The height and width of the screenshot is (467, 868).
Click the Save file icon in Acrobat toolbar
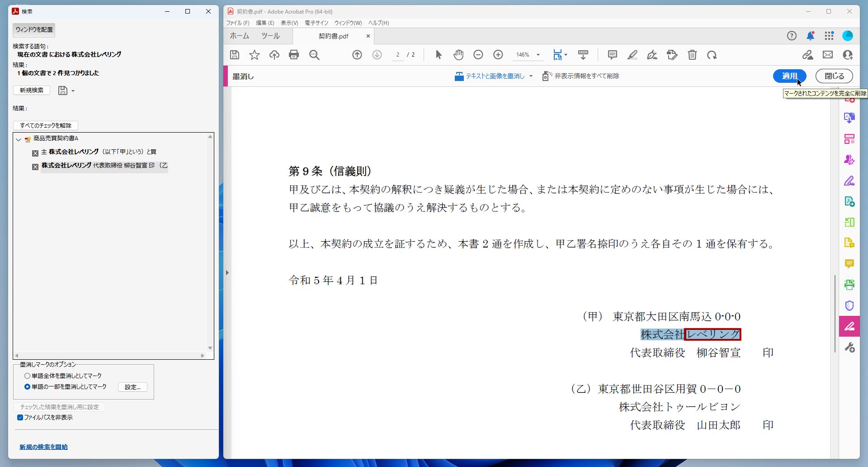click(x=235, y=55)
